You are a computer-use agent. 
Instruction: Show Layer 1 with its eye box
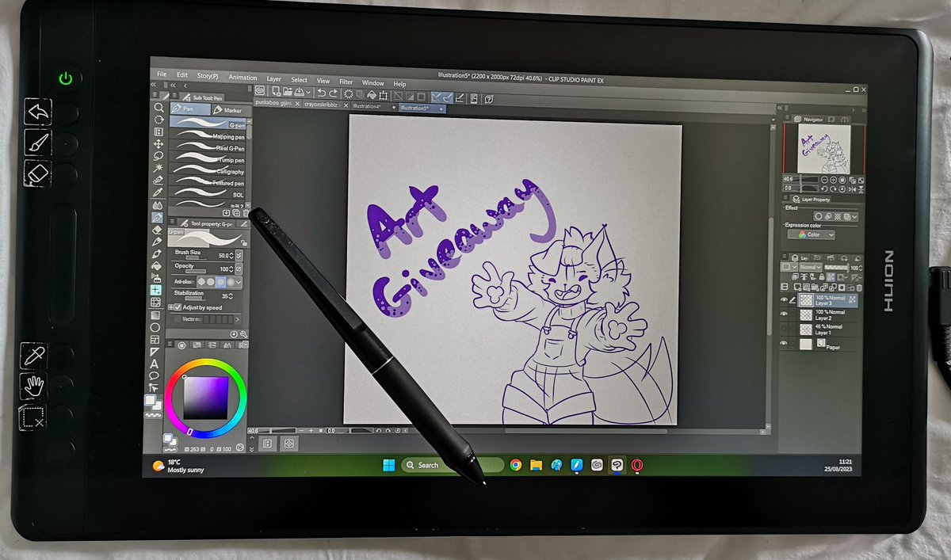point(785,329)
